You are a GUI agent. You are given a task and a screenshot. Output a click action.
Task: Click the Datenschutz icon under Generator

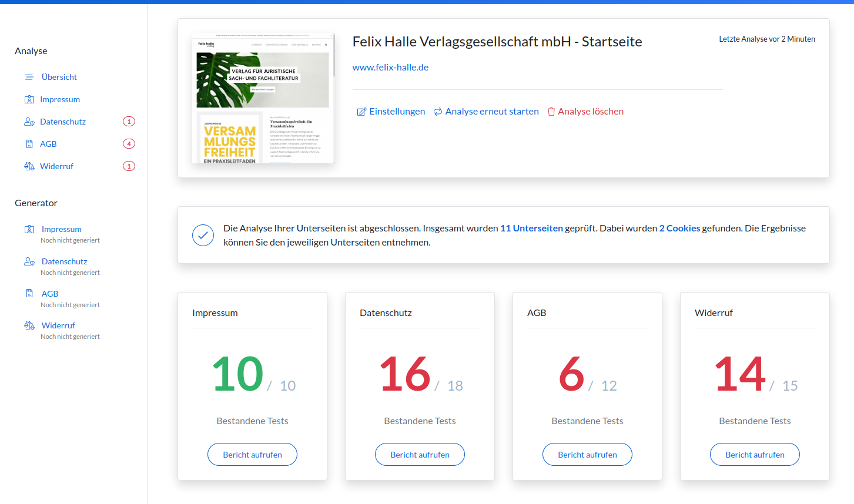[29, 261]
